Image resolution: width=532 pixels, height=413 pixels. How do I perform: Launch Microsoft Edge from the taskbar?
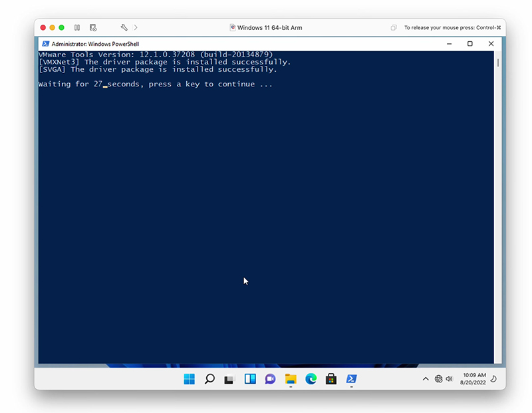coord(311,378)
